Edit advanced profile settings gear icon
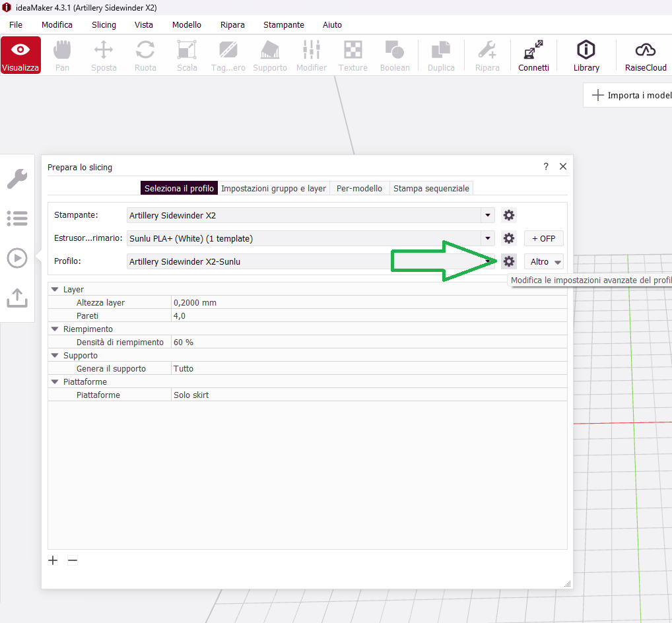 click(509, 261)
